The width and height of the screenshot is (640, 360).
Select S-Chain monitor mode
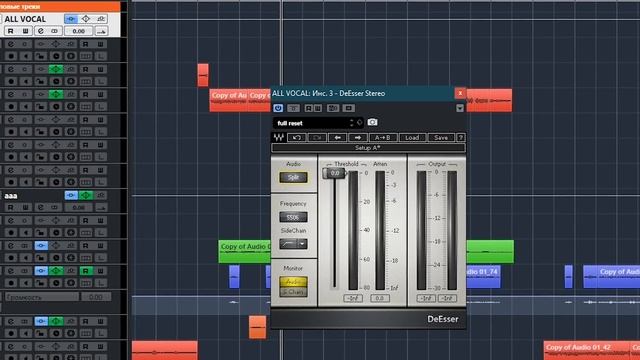[x=293, y=291]
